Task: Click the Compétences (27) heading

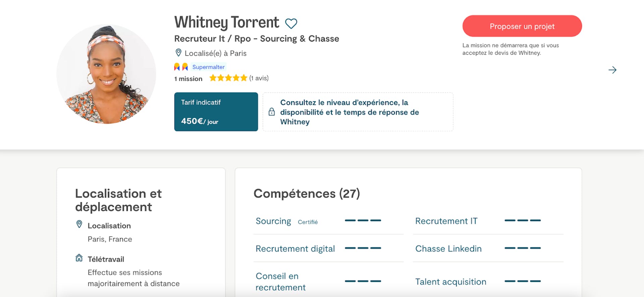Action: [307, 194]
